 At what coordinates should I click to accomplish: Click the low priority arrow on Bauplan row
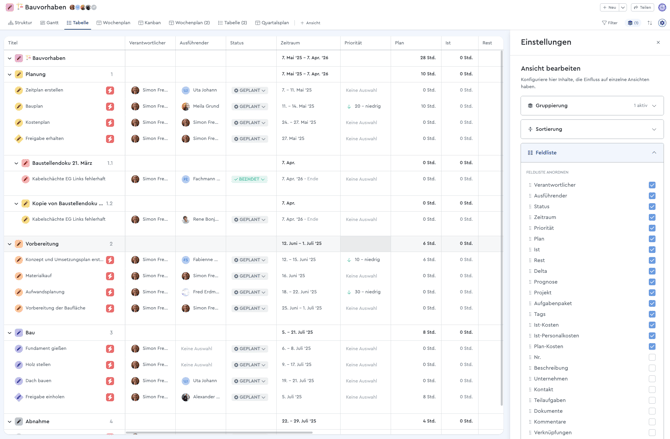tap(349, 106)
